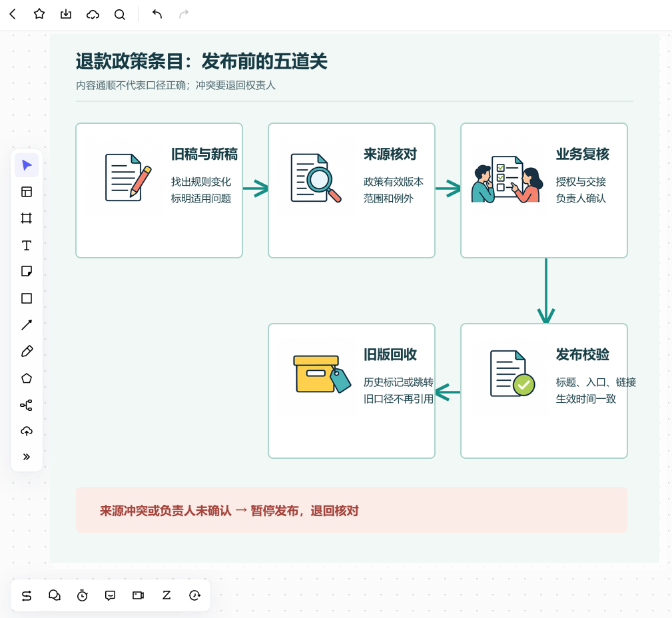Select the yellow archive box illustration
Viewport: 672px width, 618px height.
point(322,374)
